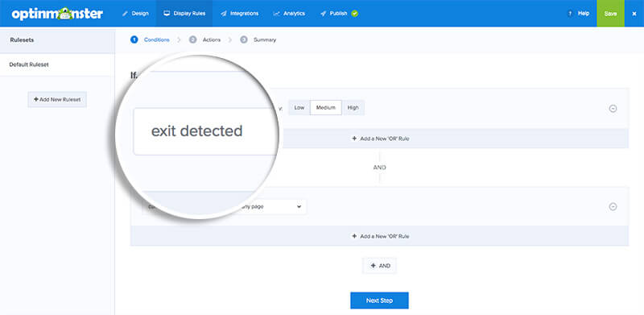644x315 pixels.
Task: Add a New 'OR' Rule under page rule
Action: click(380, 237)
